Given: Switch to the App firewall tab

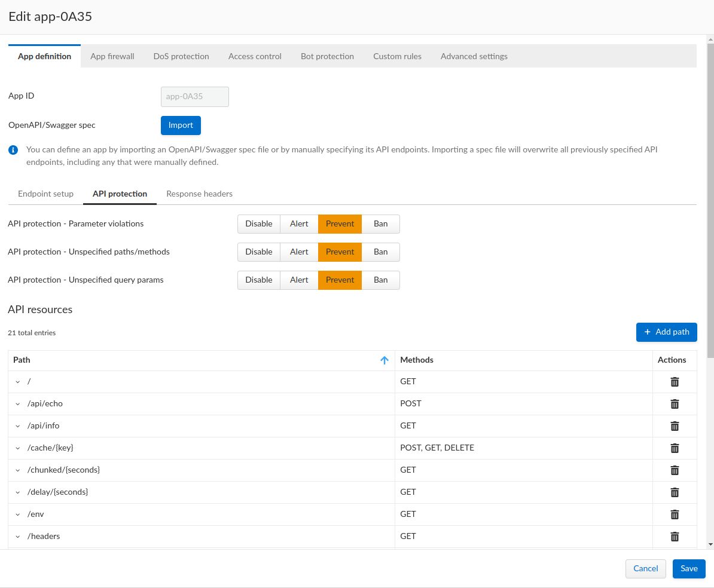Looking at the screenshot, I should [112, 56].
